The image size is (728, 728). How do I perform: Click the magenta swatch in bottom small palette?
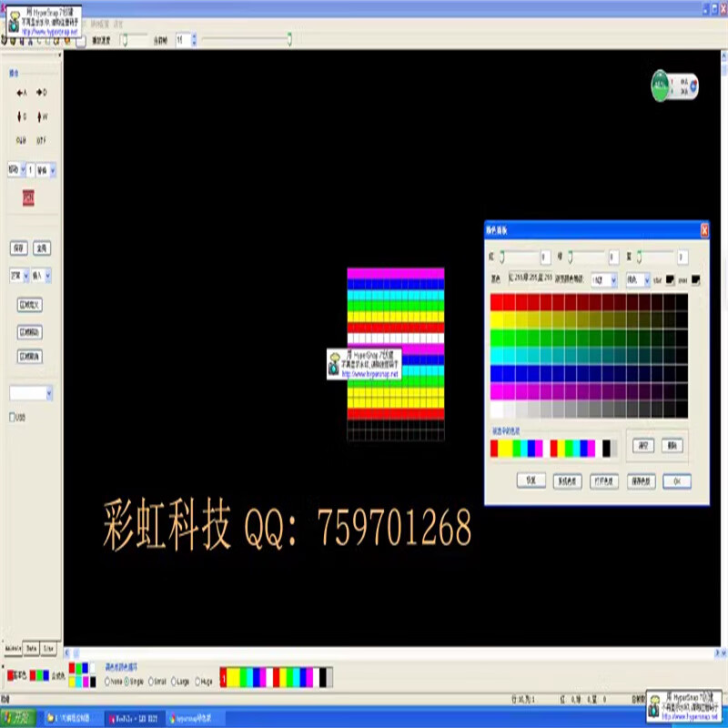click(86, 682)
